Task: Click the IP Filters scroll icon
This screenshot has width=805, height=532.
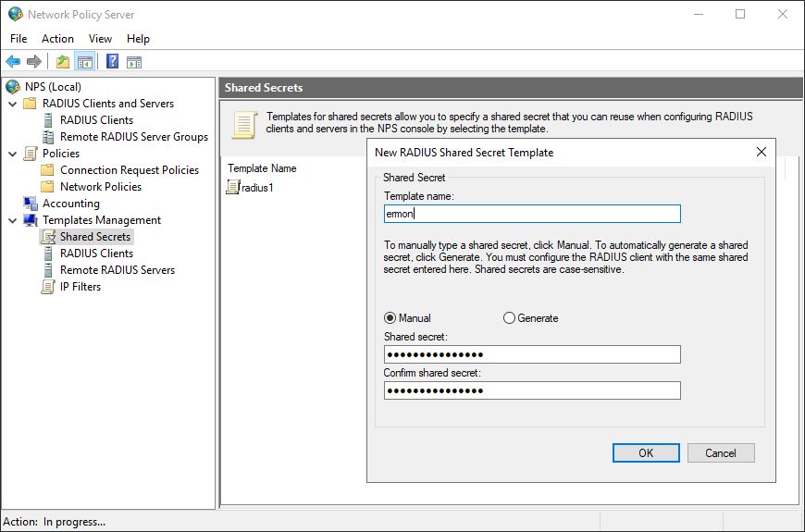Action: coord(48,287)
